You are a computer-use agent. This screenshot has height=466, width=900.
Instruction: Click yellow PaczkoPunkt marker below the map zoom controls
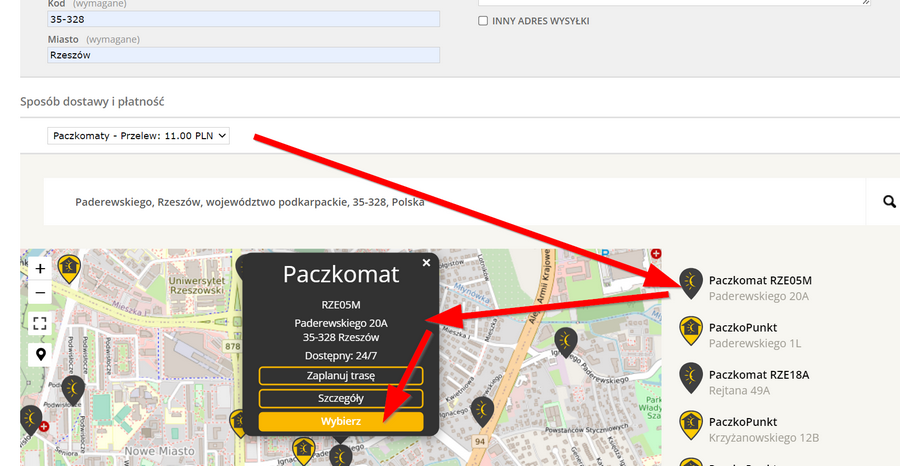point(69,268)
